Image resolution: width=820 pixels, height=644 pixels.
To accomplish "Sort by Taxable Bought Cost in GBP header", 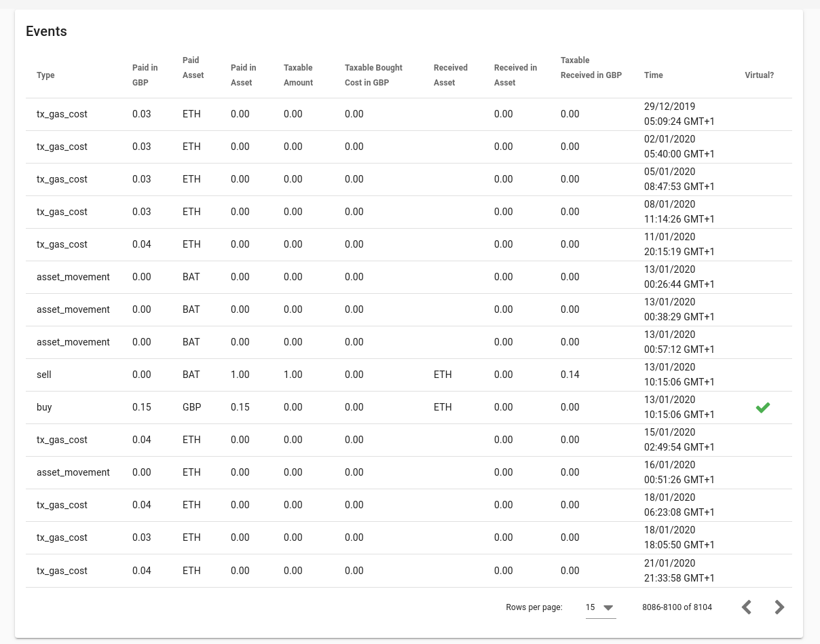I will [x=373, y=75].
